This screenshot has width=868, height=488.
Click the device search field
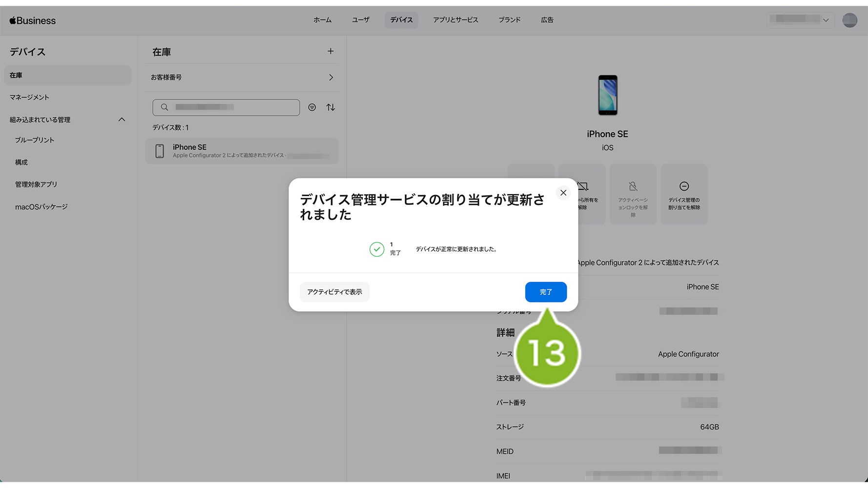226,107
